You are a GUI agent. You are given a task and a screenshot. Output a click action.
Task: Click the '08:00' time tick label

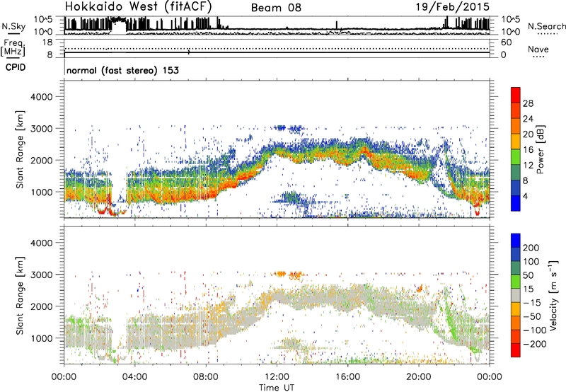206,377
